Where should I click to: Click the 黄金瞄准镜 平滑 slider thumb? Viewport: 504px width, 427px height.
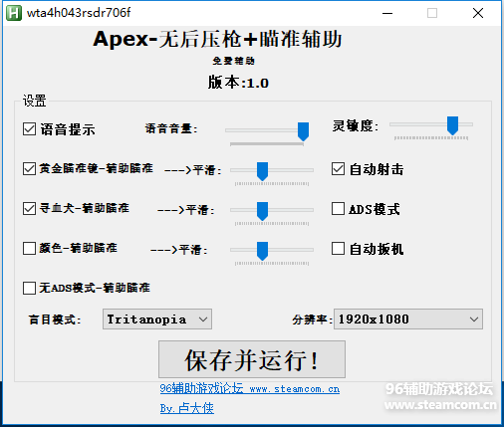262,171
